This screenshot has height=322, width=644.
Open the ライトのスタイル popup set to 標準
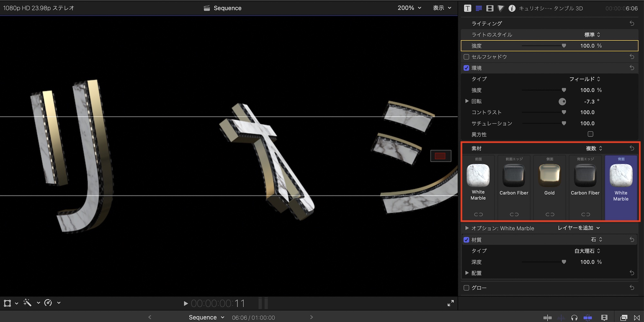(x=592, y=35)
